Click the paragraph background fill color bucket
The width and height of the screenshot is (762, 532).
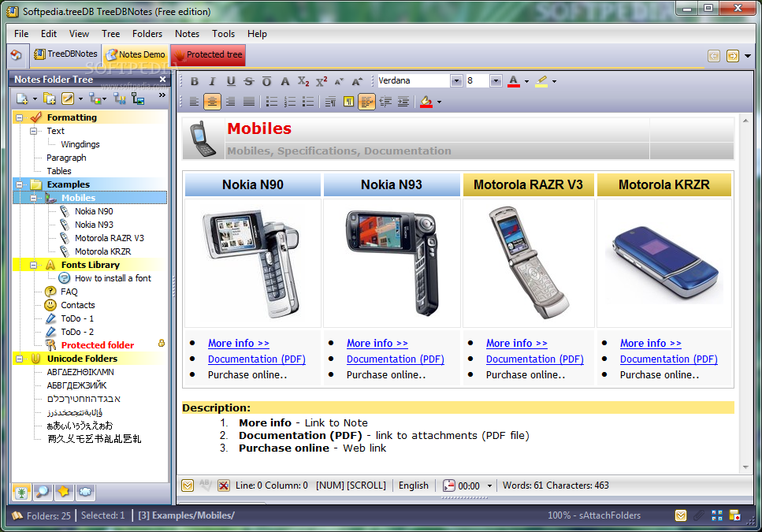coord(426,102)
